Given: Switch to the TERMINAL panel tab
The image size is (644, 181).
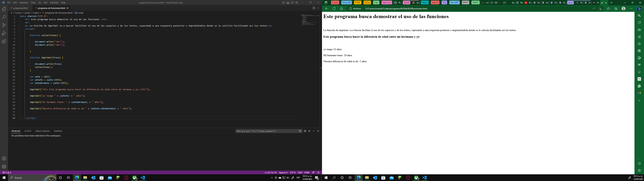Looking at the screenshot, I should point(58,131).
